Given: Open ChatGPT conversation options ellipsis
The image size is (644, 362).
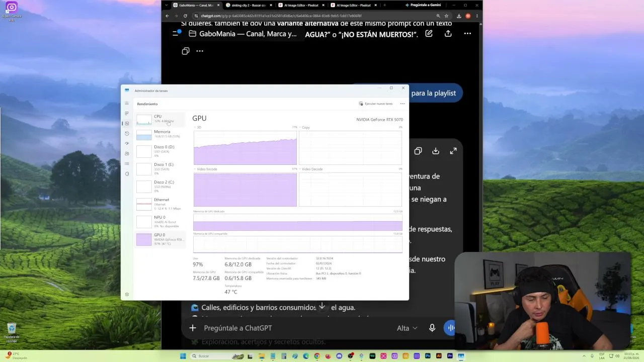Looking at the screenshot, I should 467,34.
